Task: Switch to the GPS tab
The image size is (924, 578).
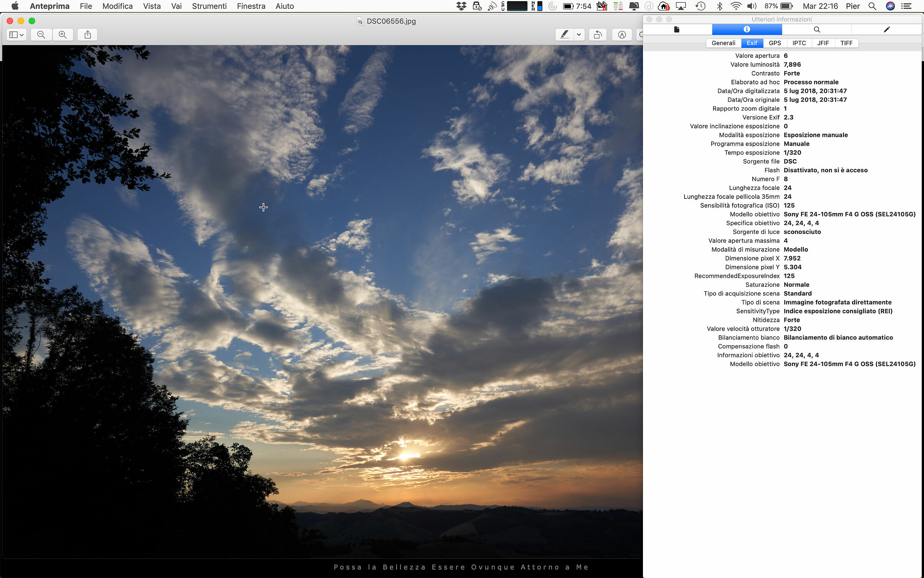Action: pos(775,43)
